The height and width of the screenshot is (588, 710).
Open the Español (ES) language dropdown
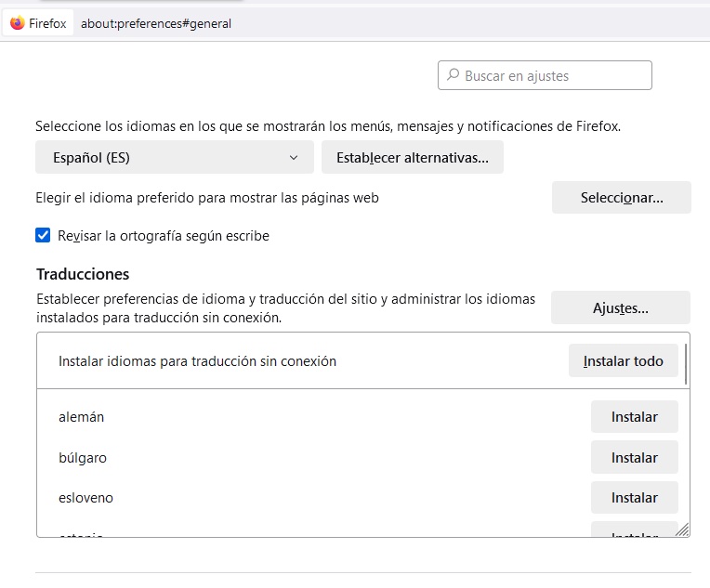(x=175, y=157)
